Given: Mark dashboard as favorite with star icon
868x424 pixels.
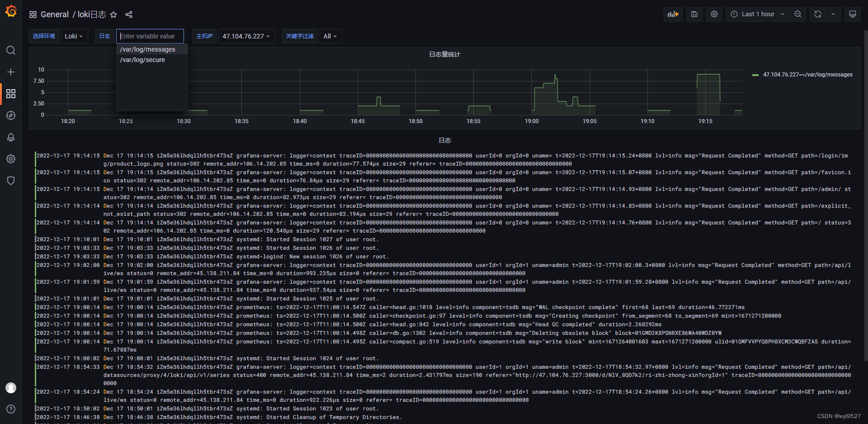Looking at the screenshot, I should tap(113, 14).
